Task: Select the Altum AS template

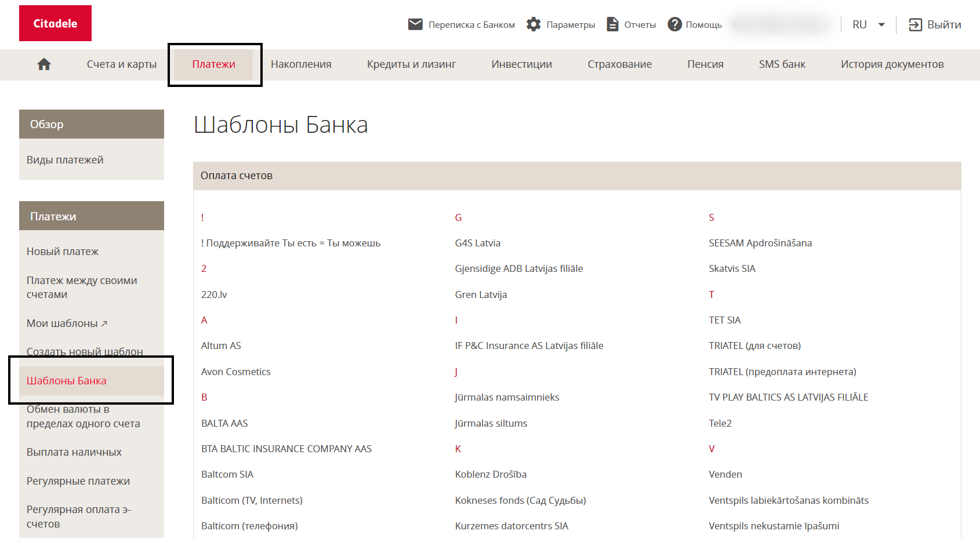Action: [x=221, y=346]
